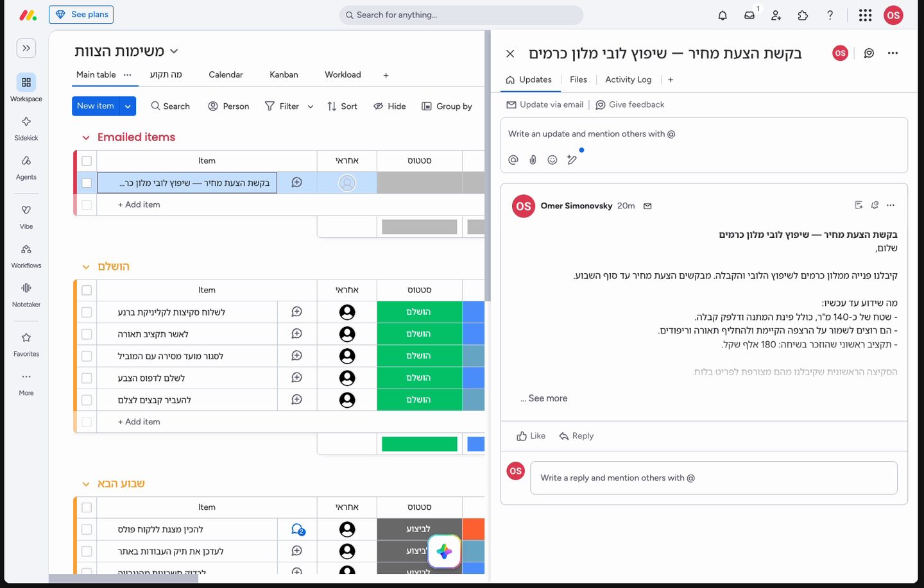Collapse the הושלם group
924x588 pixels.
point(86,267)
